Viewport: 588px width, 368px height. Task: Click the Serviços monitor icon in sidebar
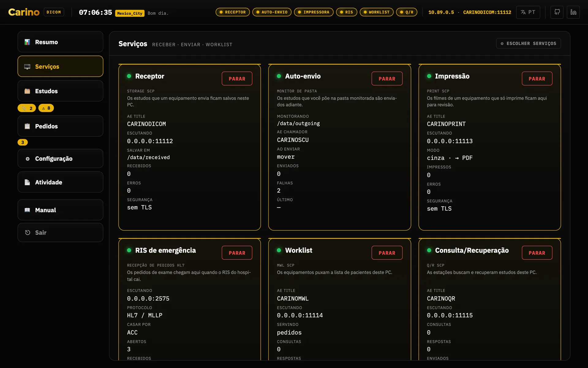[x=27, y=67]
